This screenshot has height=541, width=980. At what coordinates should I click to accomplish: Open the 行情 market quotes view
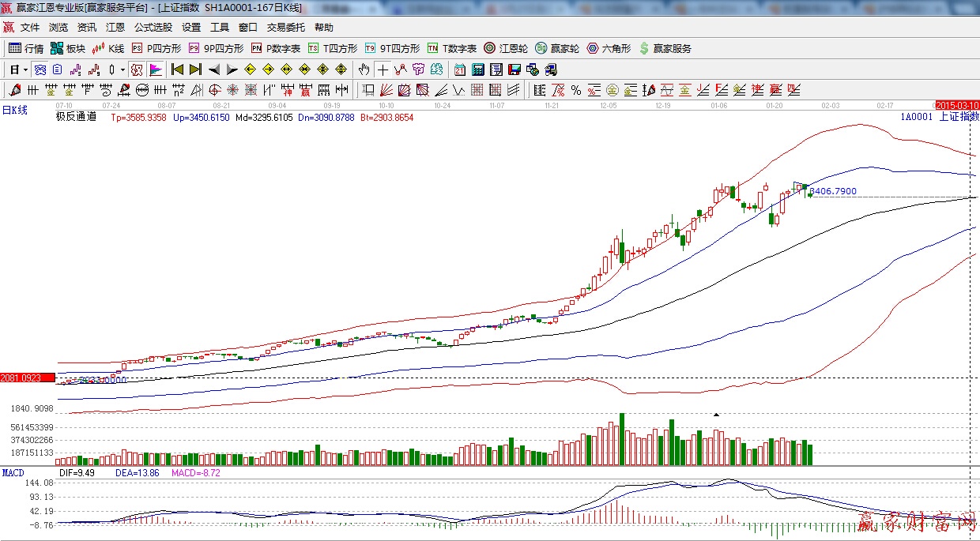coord(26,48)
